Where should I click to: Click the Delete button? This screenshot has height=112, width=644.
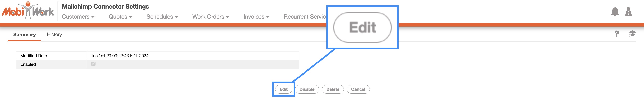pyautogui.click(x=332, y=89)
